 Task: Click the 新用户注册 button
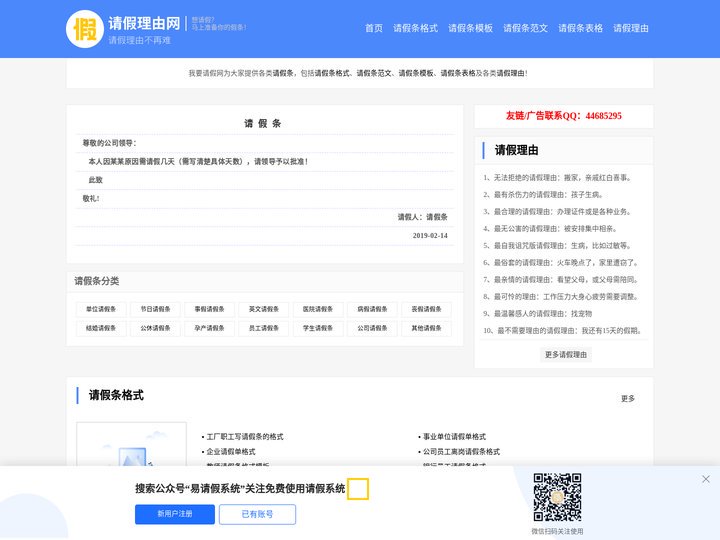[x=175, y=514]
